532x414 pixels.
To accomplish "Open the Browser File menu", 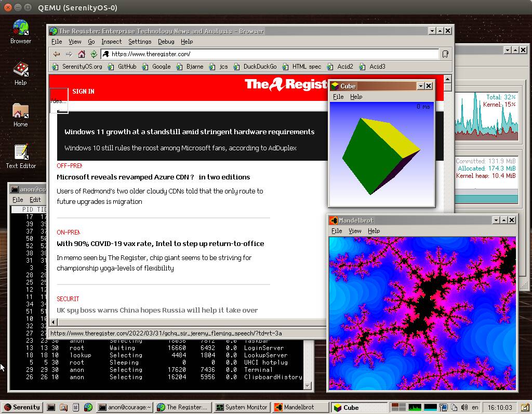I will [x=57, y=42].
